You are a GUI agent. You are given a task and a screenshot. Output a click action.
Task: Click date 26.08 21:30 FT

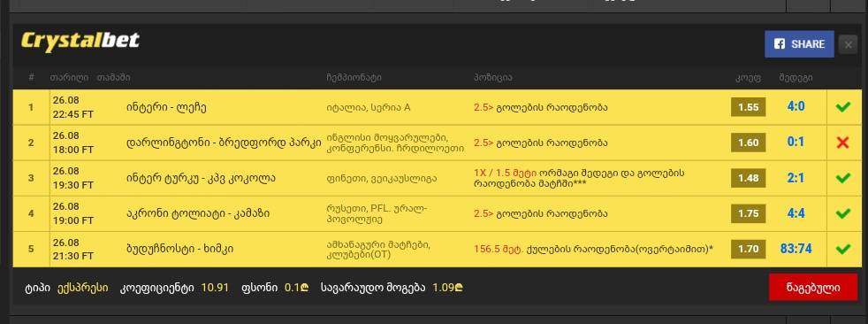(73, 249)
